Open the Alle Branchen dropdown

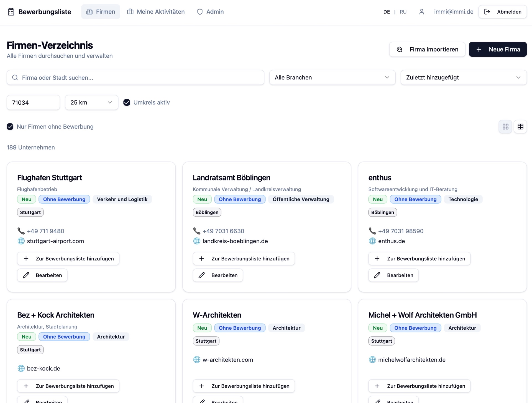pyautogui.click(x=332, y=77)
